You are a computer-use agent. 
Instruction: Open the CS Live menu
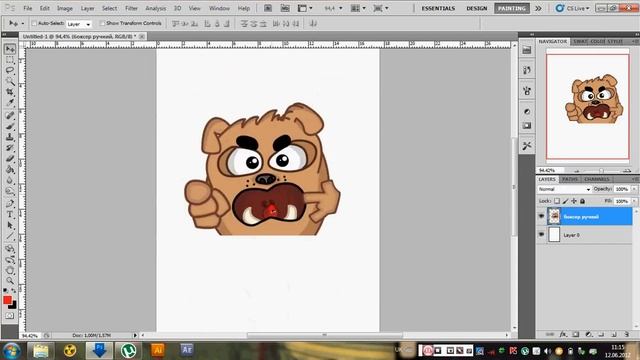pos(573,8)
